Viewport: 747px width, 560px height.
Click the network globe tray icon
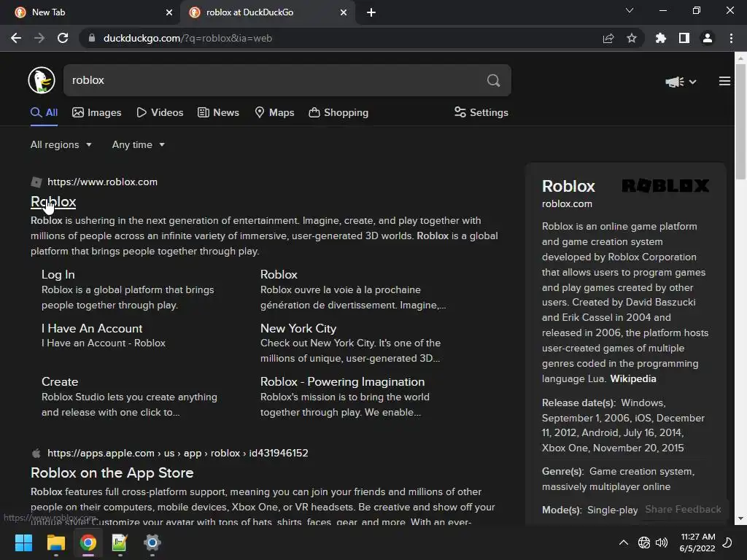(x=644, y=542)
